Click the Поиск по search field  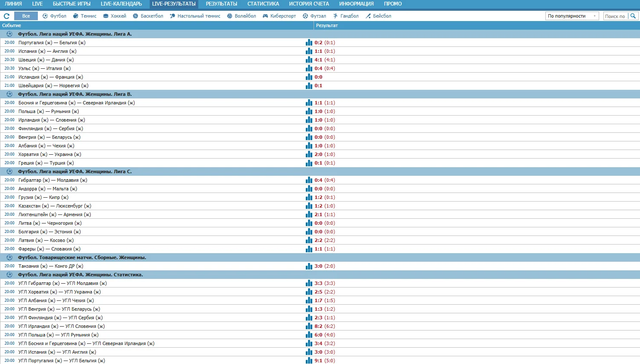pyautogui.click(x=615, y=16)
